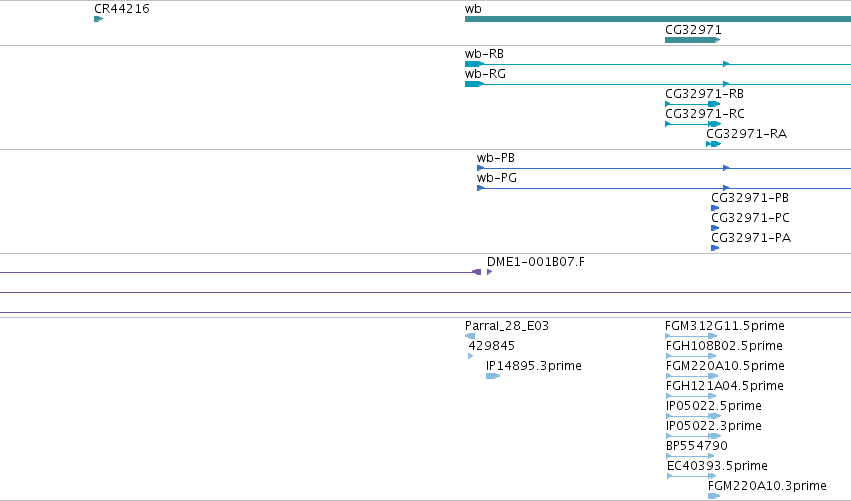The height and width of the screenshot is (501, 851).
Task: Select the CR44216 gene feature arrow
Action: [x=98, y=19]
